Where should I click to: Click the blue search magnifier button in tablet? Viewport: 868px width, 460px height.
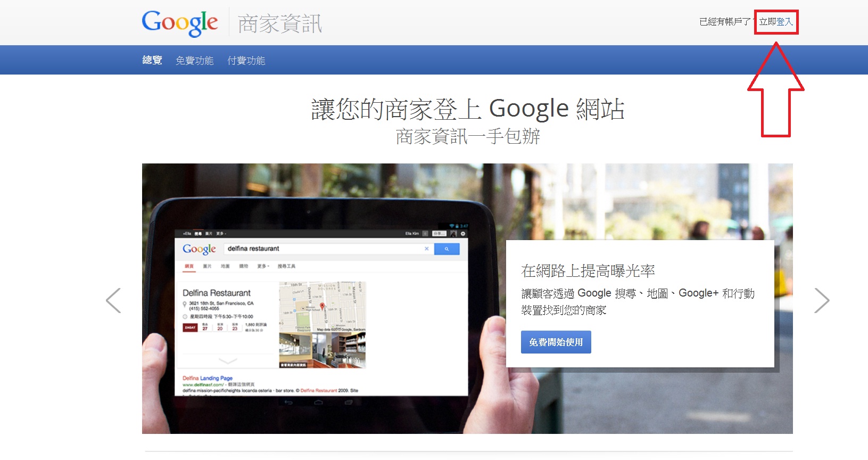click(x=447, y=249)
